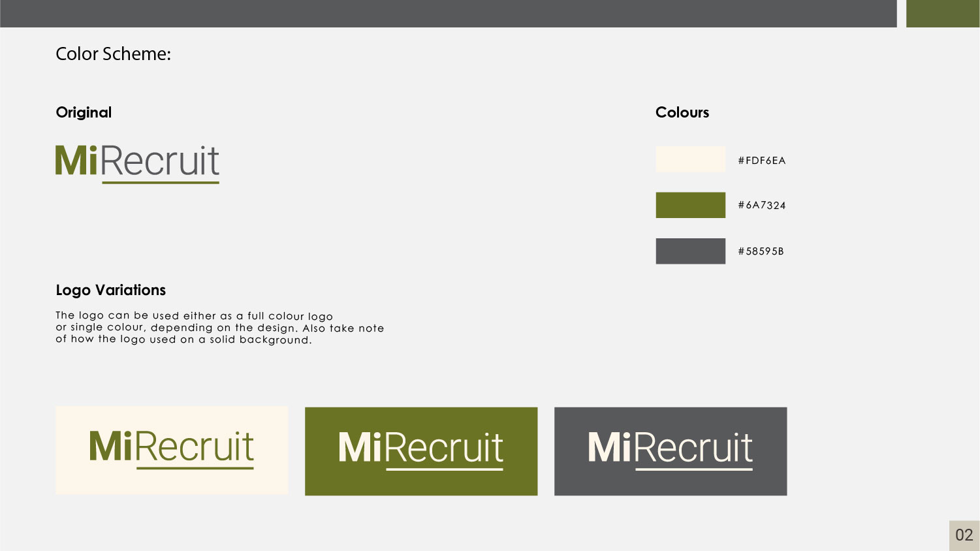Click the green block in top-right corner
The width and height of the screenshot is (980, 551).
pyautogui.click(x=942, y=13)
